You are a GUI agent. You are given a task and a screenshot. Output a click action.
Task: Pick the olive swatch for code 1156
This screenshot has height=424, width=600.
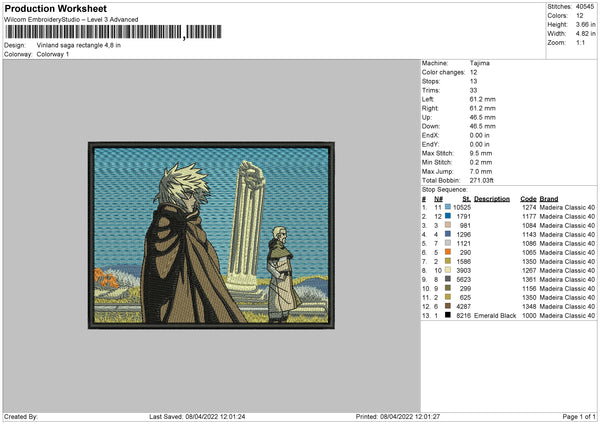pos(448,288)
